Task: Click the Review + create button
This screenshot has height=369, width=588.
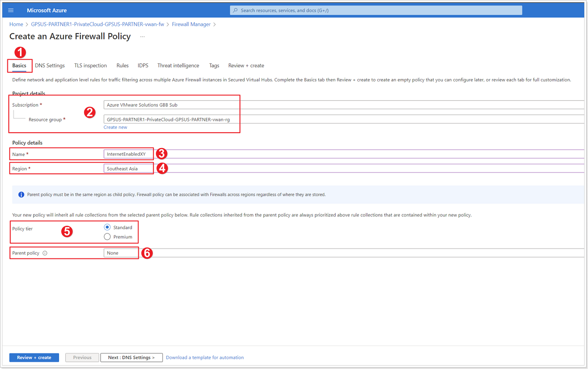Action: (34, 357)
